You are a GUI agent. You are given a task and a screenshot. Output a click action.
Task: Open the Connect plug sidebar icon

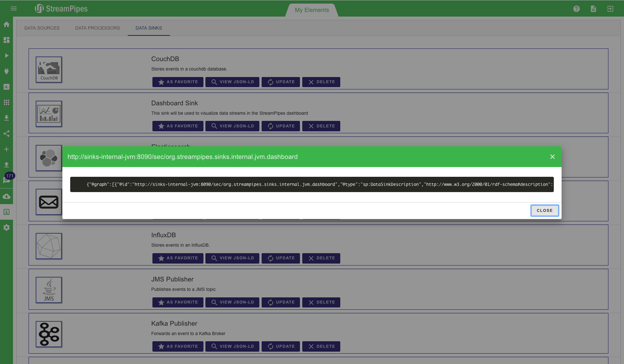coord(6,71)
